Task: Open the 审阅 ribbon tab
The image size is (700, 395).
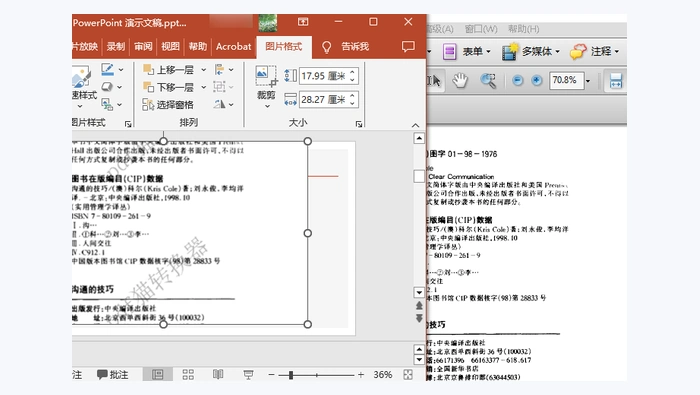Action: pyautogui.click(x=143, y=46)
